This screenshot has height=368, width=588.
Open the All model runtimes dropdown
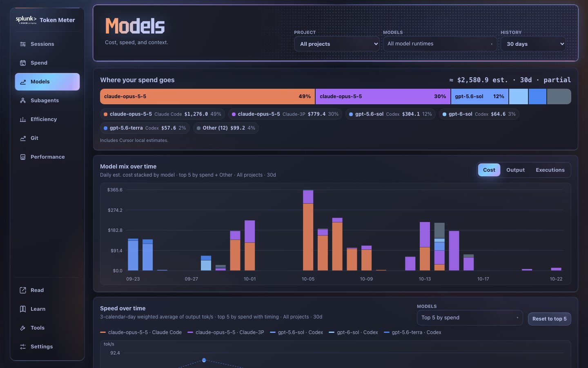coord(440,44)
